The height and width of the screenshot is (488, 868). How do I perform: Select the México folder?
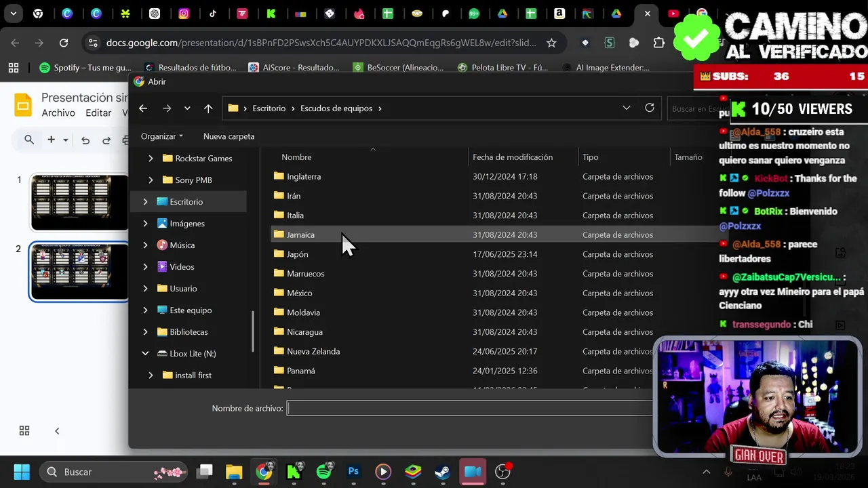[x=300, y=293]
